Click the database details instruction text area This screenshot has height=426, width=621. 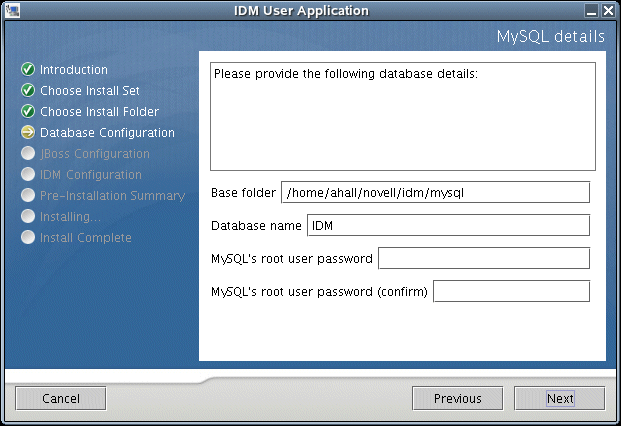(x=403, y=118)
